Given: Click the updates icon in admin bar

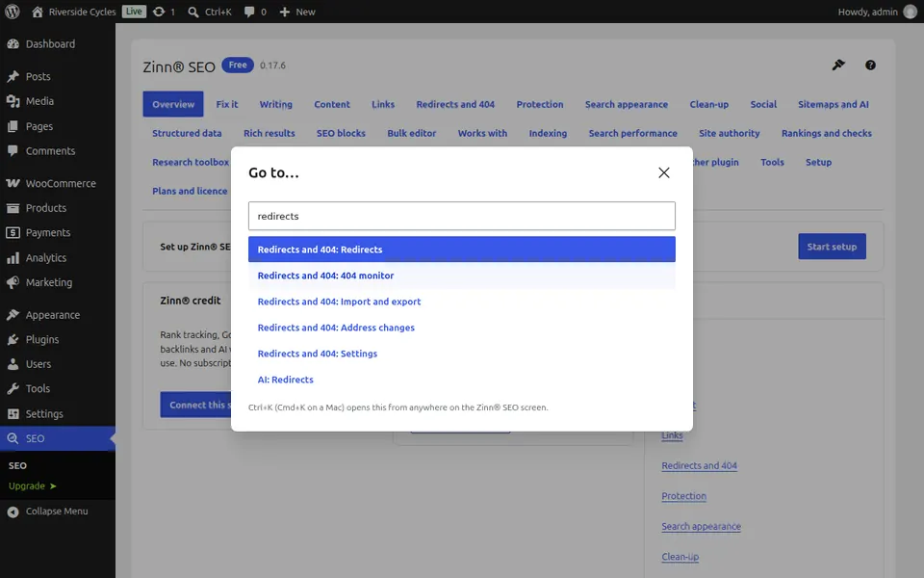Looking at the screenshot, I should (164, 12).
